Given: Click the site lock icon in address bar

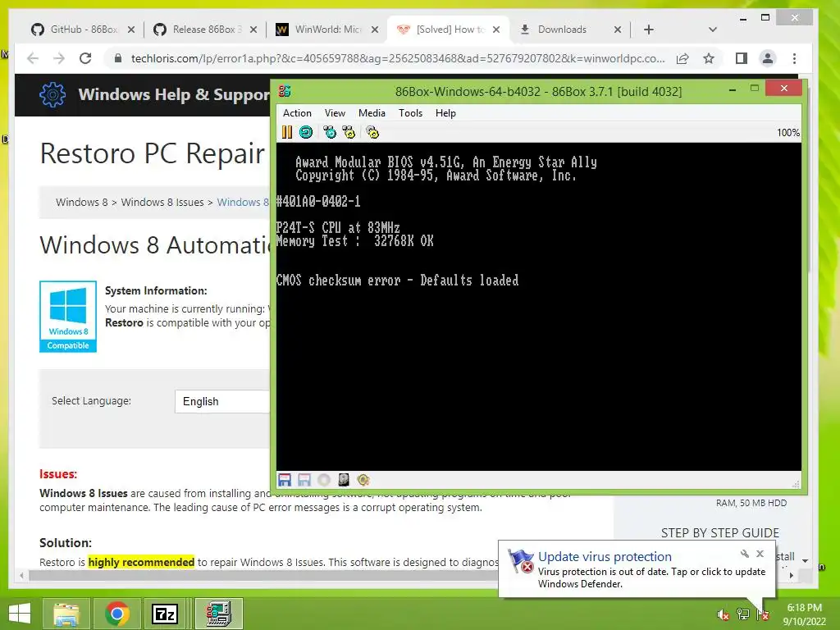Looking at the screenshot, I should click(x=118, y=58).
